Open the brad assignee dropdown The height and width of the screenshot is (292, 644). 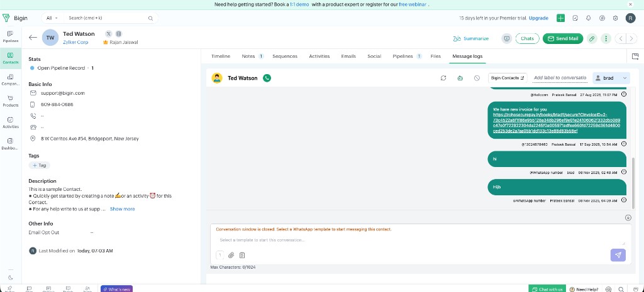[611, 78]
